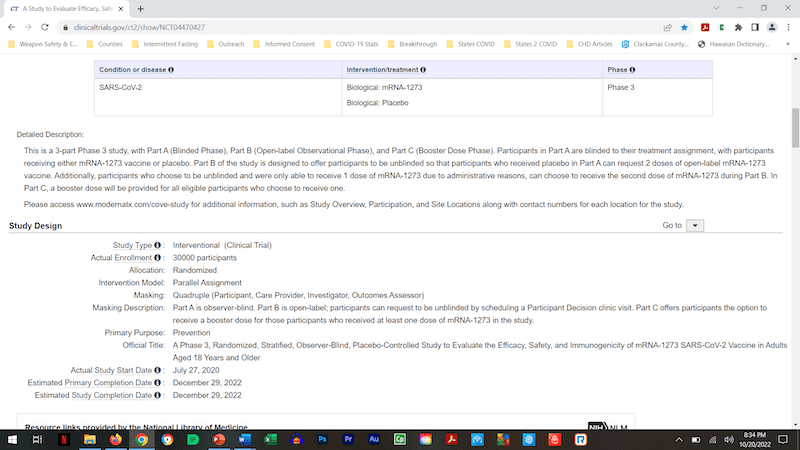Open the COVID-19 Stats bookmark folder

(351, 44)
